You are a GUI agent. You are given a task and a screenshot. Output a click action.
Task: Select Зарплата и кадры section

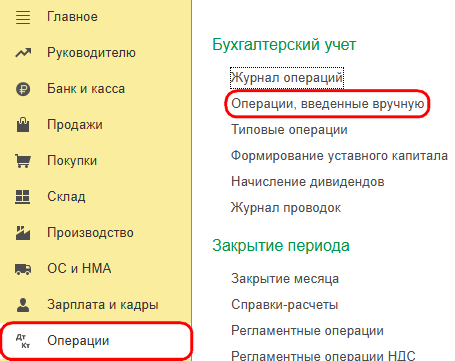(x=103, y=305)
